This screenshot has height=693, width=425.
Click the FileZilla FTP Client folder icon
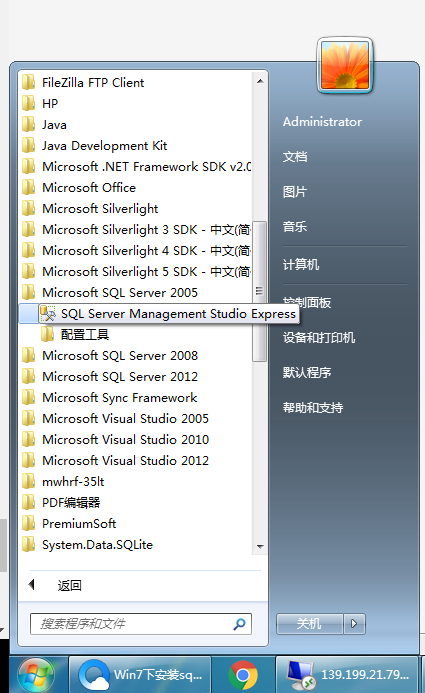[29, 82]
